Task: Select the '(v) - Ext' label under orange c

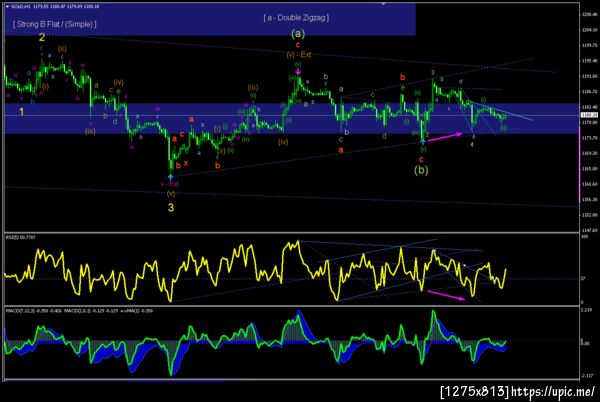Action: click(x=299, y=55)
